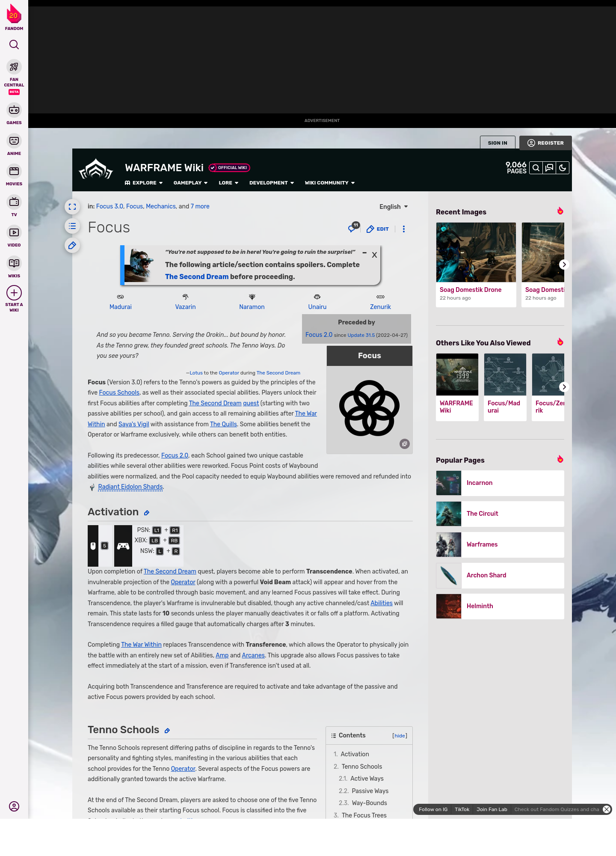Click Follow on IG in bottom bar
The image size is (616, 856).
pyautogui.click(x=433, y=809)
